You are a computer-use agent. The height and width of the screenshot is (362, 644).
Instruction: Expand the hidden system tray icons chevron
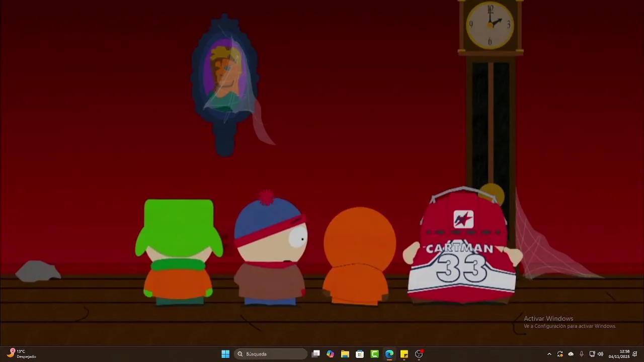tap(549, 354)
